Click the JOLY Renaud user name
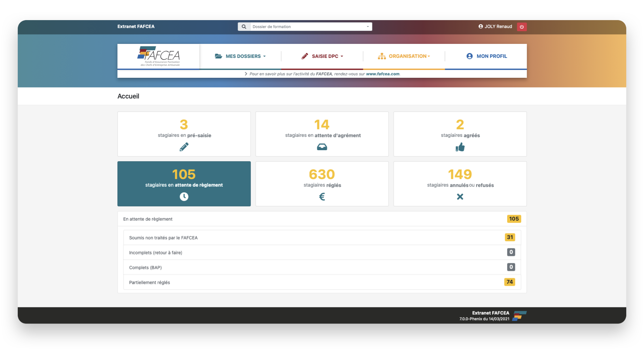This screenshot has height=362, width=644. coord(498,26)
